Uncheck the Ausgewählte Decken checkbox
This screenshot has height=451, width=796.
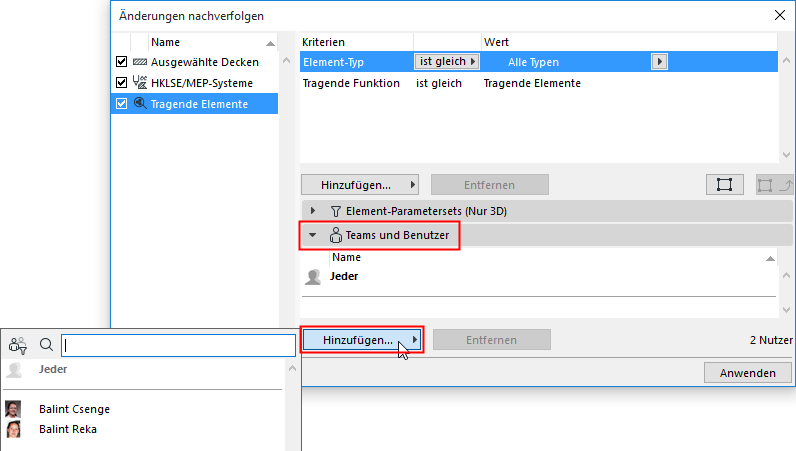click(x=122, y=62)
